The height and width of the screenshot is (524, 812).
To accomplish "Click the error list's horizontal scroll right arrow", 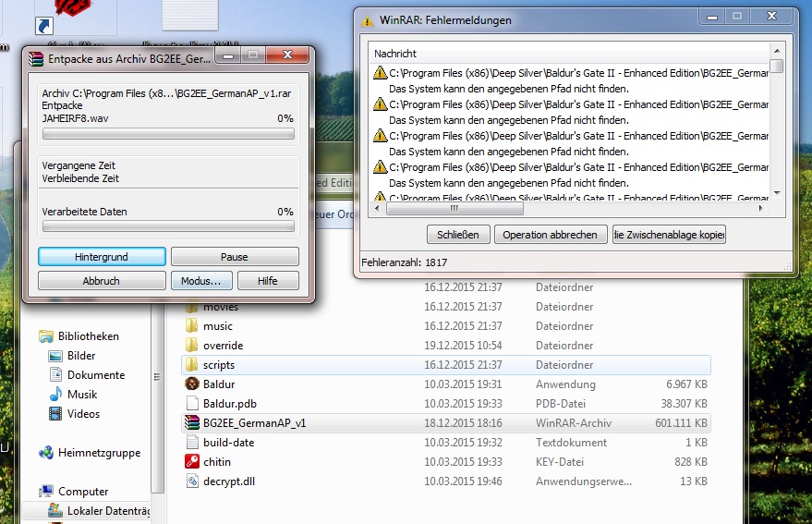I will (760, 208).
